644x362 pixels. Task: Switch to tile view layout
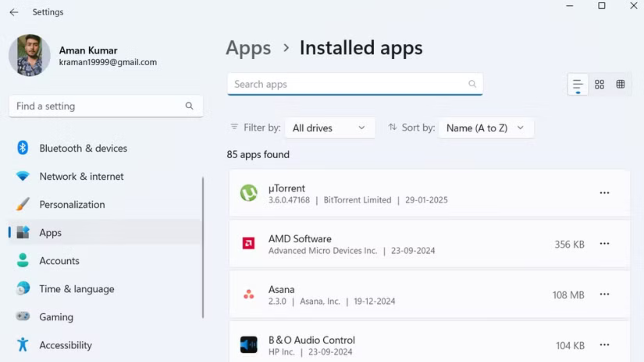(x=599, y=84)
